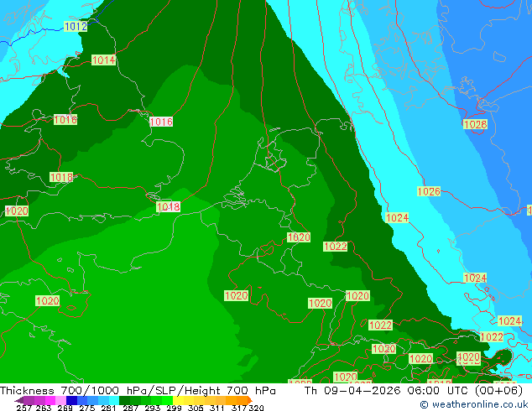Viewport: 532px width, 411px height.
Task: Click the purple arrow tip starting the legend
Action: point(19,401)
